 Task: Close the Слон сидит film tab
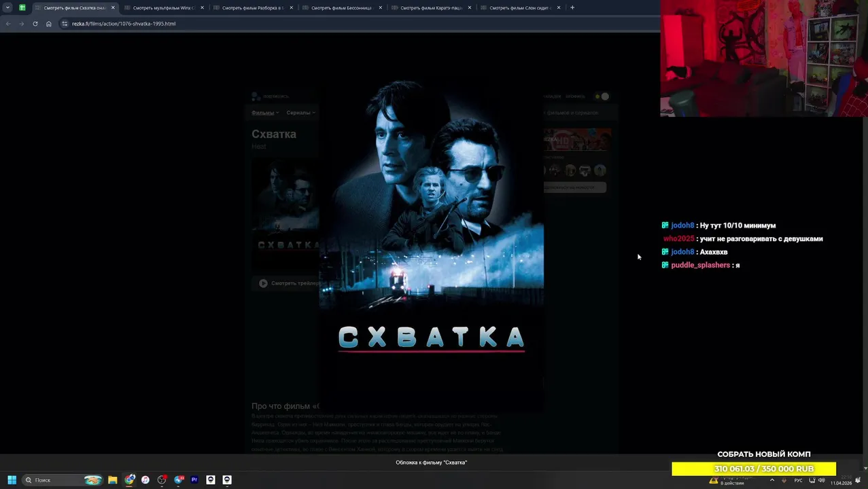(559, 7)
